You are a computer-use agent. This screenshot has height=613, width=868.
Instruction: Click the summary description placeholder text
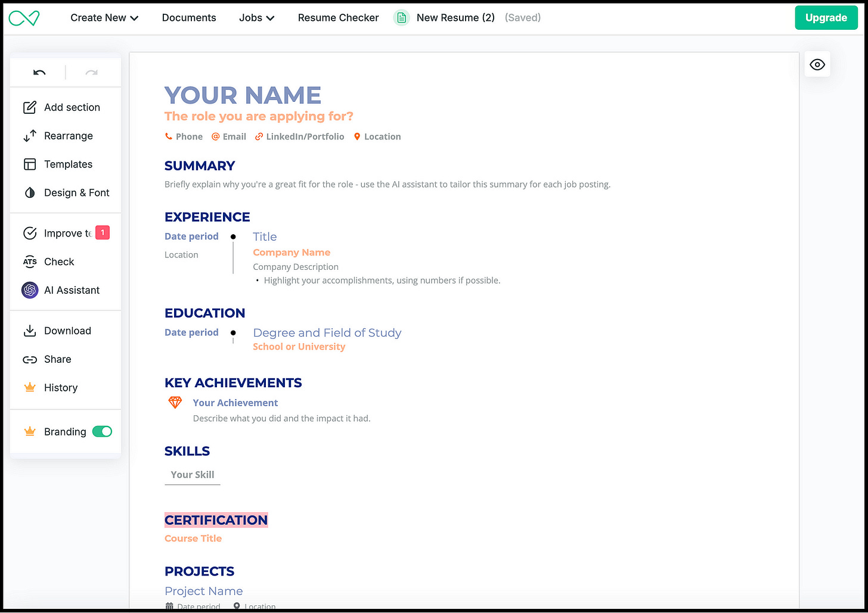tap(387, 185)
